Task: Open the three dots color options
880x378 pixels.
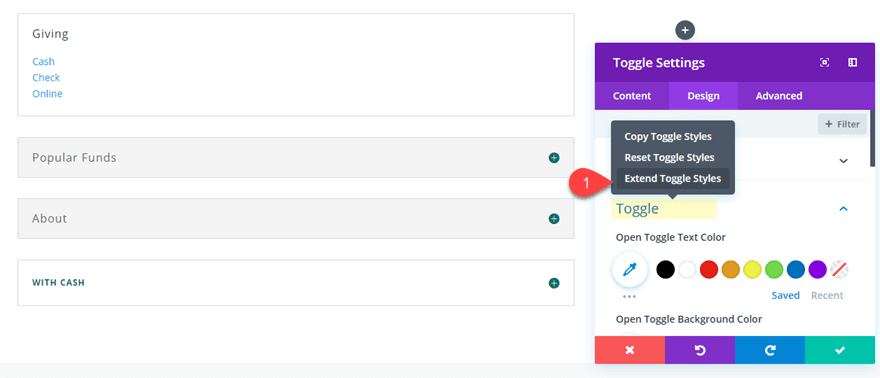Action: pos(629,296)
